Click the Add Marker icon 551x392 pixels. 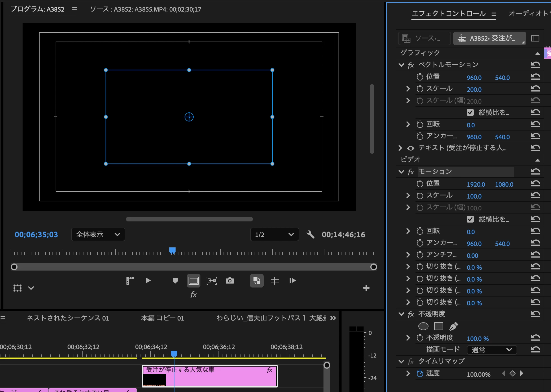175,280
